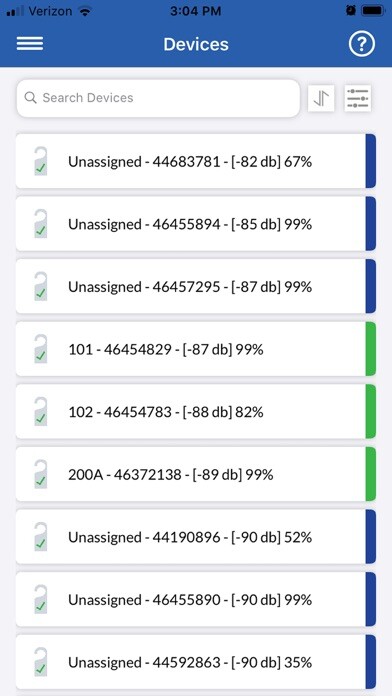
Task: Click into Search Devices field
Action: [x=158, y=98]
